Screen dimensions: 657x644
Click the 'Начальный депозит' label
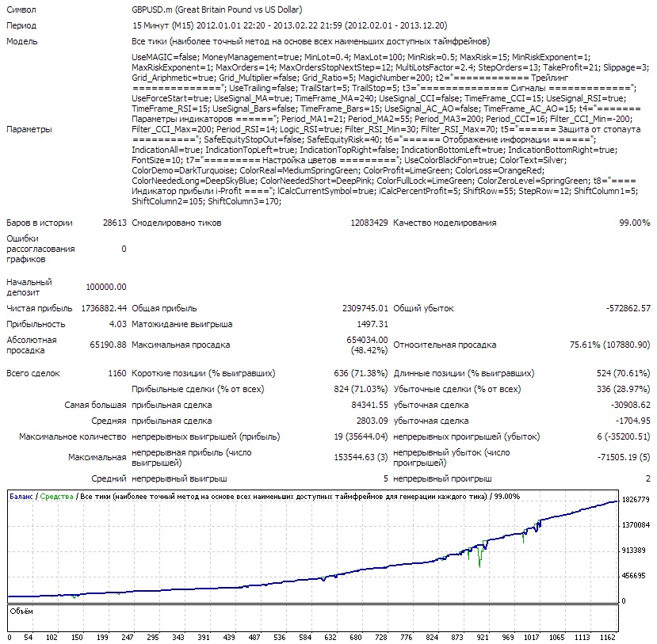(x=29, y=288)
